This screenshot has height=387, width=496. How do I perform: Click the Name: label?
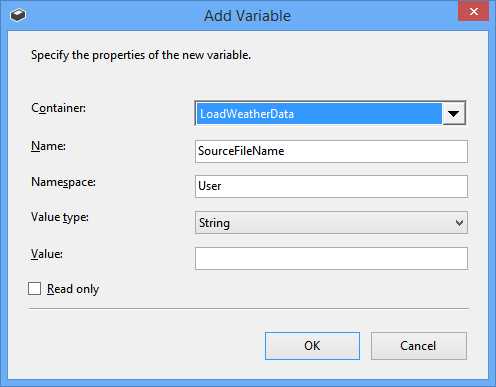tap(48, 146)
